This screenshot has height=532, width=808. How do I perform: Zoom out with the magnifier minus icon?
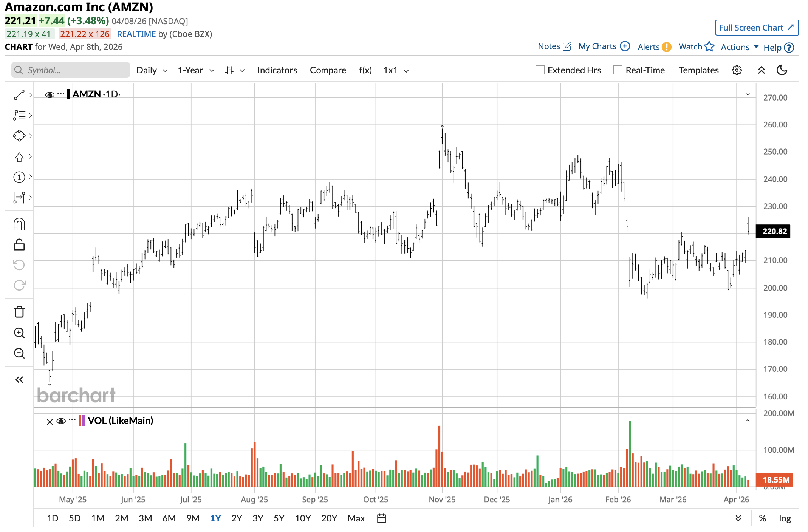19,353
